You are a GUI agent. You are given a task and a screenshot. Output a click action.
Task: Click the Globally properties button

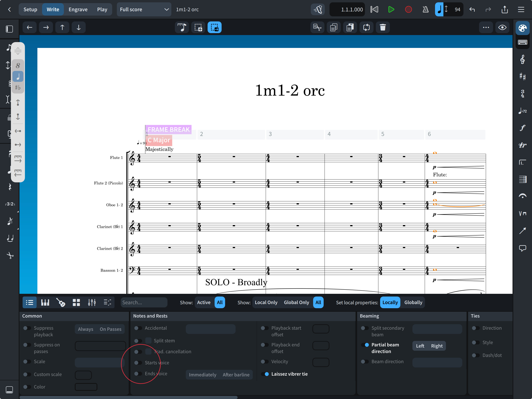coord(413,303)
